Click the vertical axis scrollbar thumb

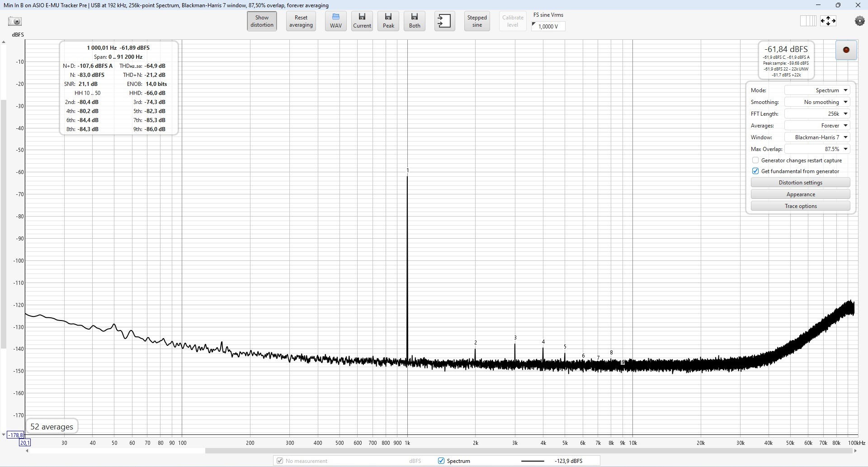tap(4, 224)
